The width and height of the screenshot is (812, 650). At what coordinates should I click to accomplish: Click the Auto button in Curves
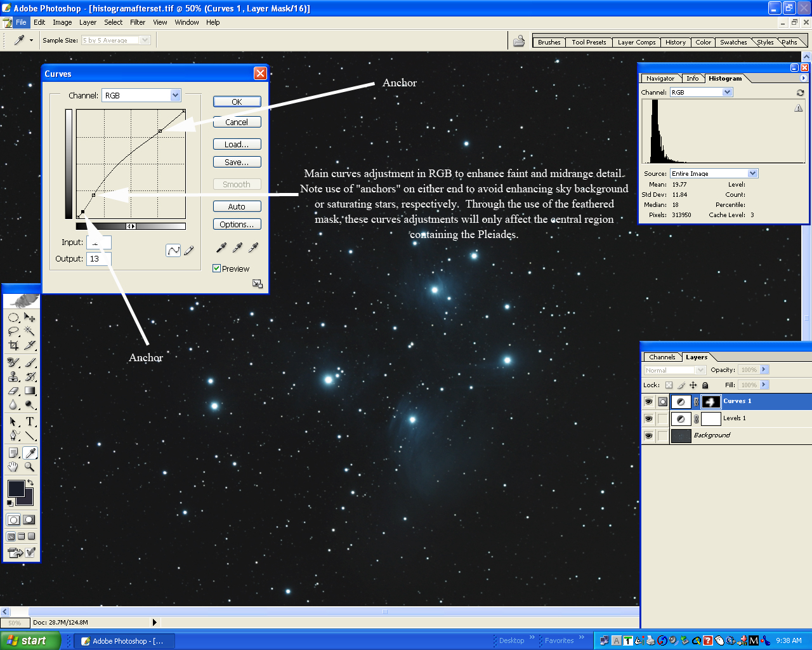[x=237, y=206]
